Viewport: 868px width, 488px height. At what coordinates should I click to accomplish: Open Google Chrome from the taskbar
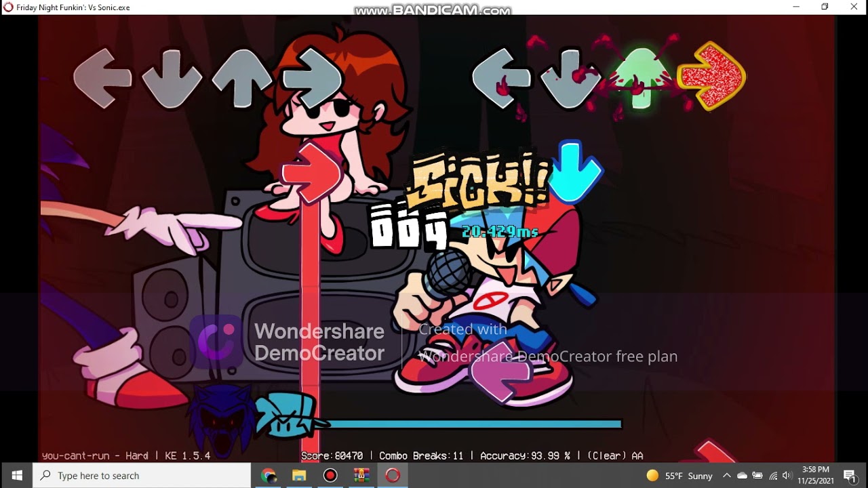pos(269,476)
